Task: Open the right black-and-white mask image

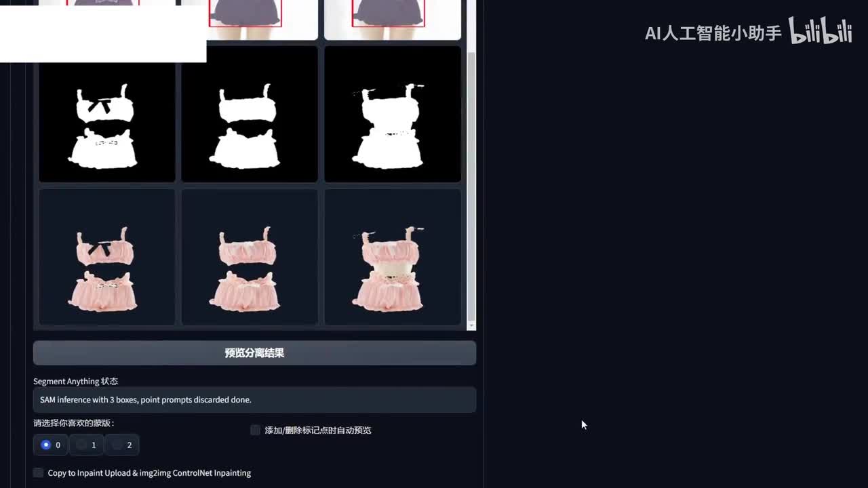Action: point(393,114)
